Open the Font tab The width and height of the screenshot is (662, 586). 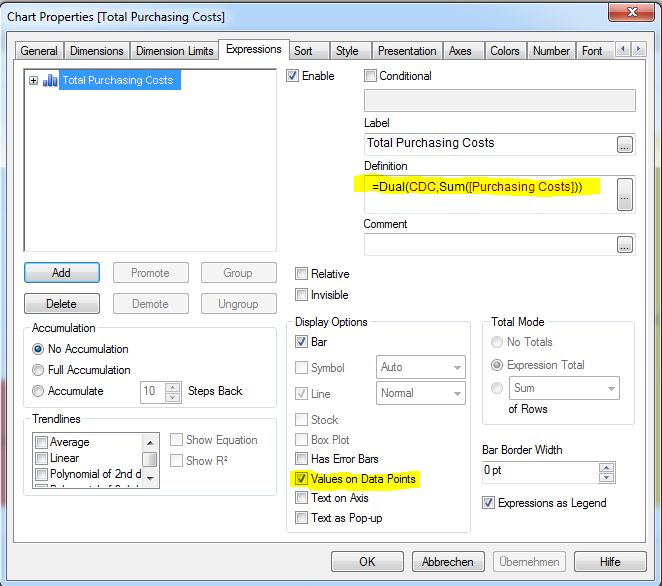point(592,51)
